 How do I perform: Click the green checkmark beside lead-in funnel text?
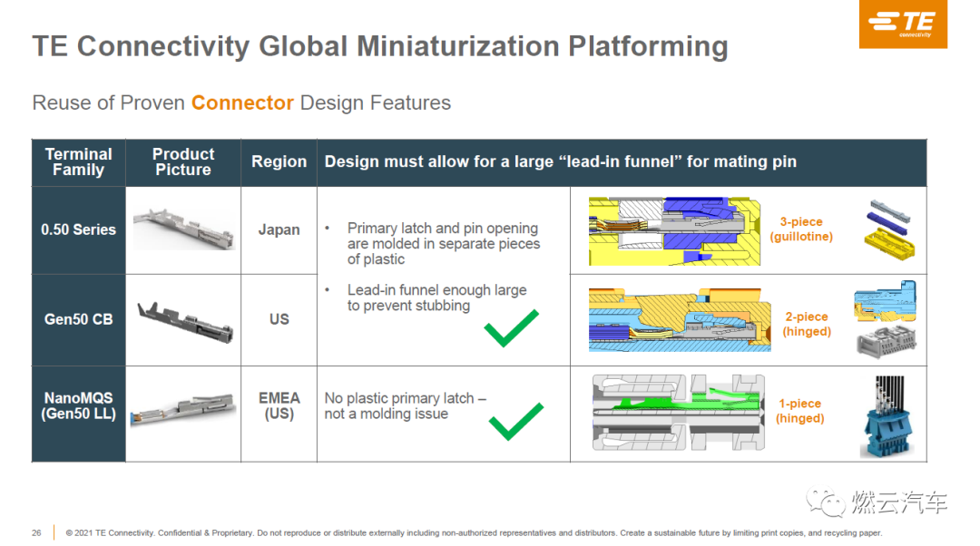[x=511, y=328]
